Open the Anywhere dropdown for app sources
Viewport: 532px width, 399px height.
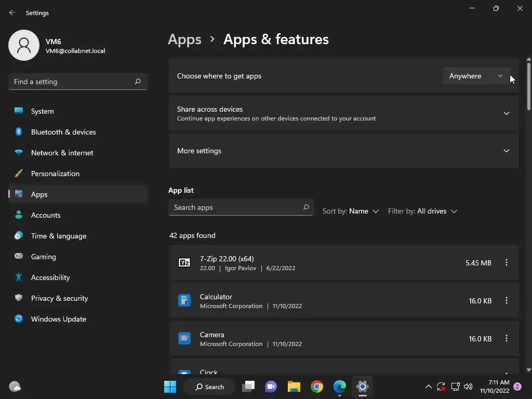476,76
